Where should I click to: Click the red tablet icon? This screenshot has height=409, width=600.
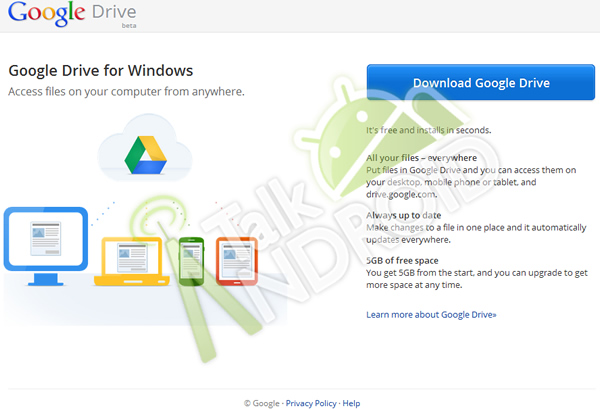point(237,261)
